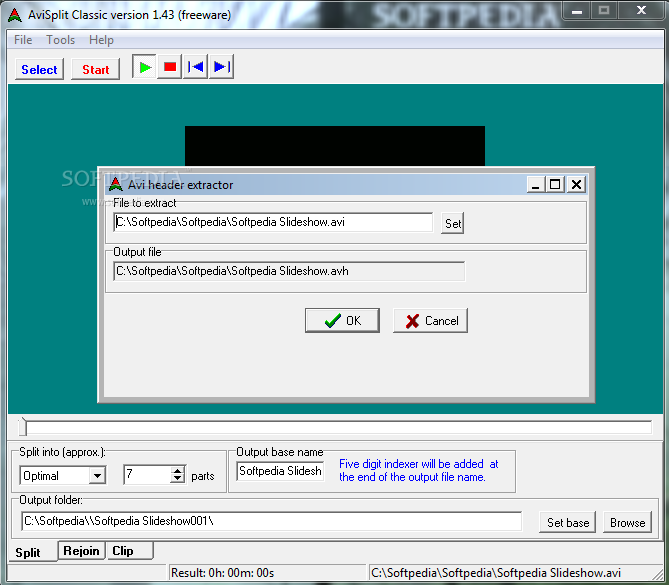Click the Result time status text
Screen dimensions: 669x585
pos(222,573)
